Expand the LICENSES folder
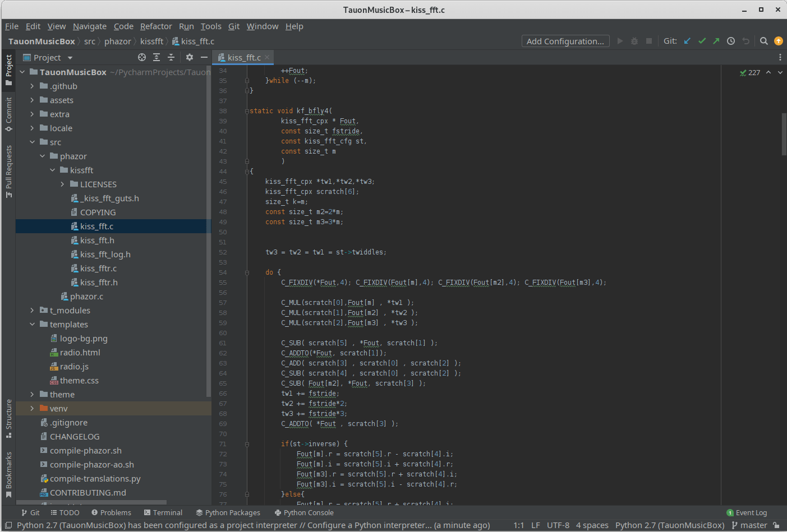The width and height of the screenshot is (787, 532). click(x=62, y=184)
